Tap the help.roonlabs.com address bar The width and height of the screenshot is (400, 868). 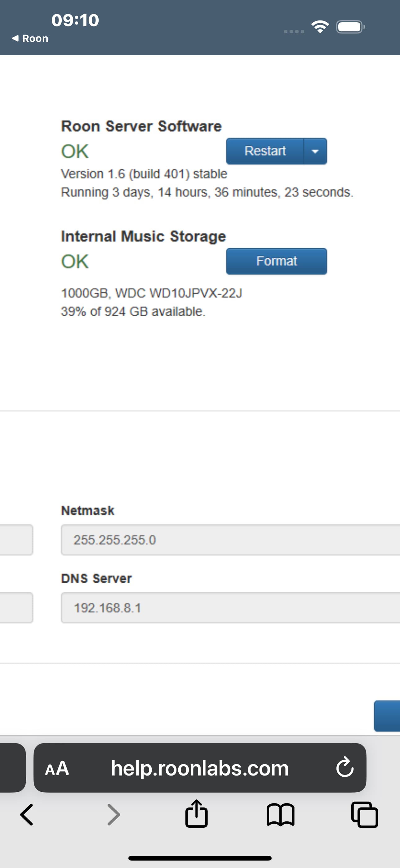click(x=200, y=768)
